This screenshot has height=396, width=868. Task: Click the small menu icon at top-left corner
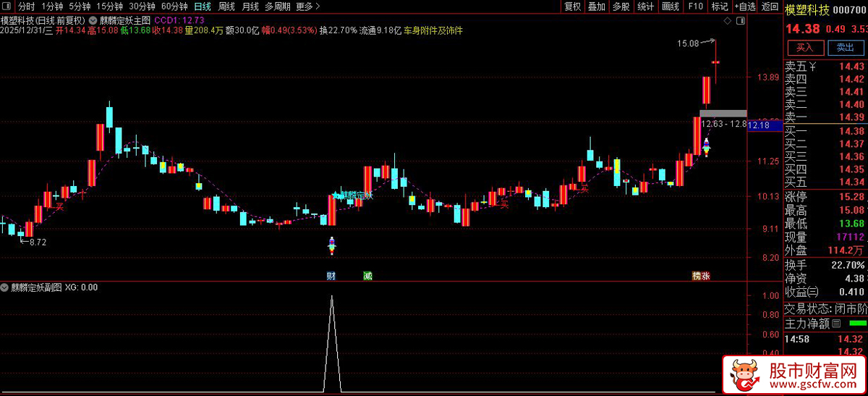pyautogui.click(x=7, y=7)
